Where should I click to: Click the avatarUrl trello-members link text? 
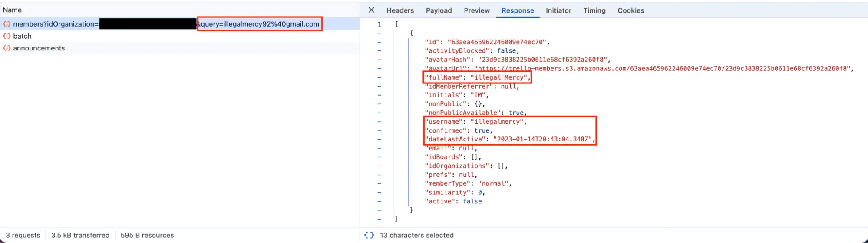click(x=662, y=68)
